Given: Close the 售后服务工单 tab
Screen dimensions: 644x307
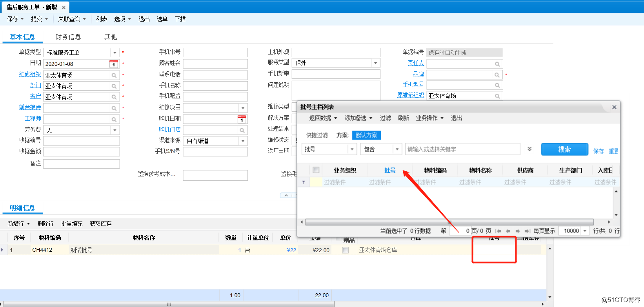Looking at the screenshot, I should 64,7.
